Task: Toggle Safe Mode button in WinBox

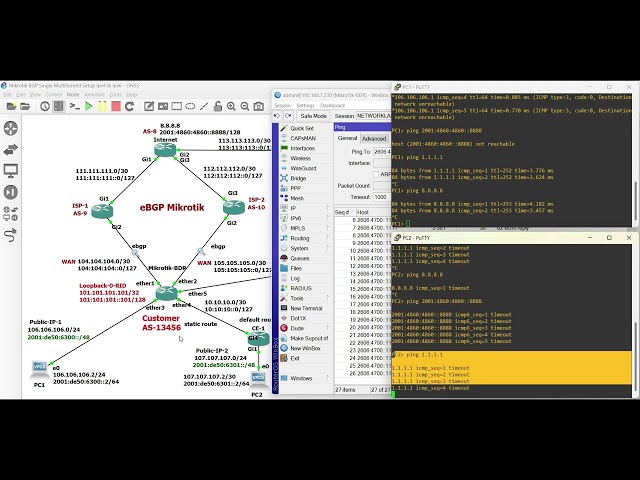Action: tap(313, 116)
